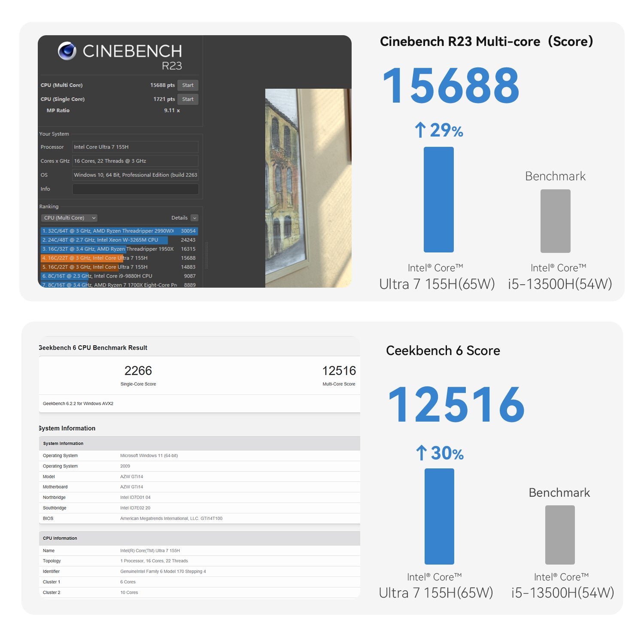Select the Intel Xeon W-3265M ranking entry

pos(119,240)
